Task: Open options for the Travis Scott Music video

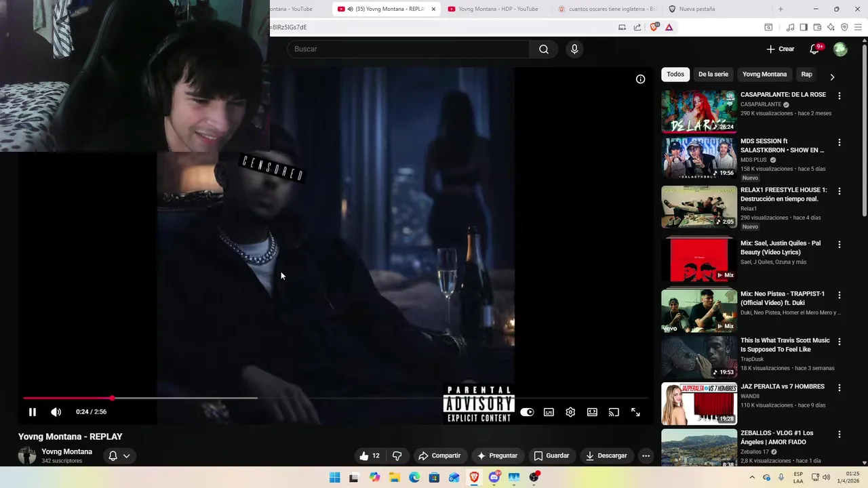Action: tap(840, 342)
